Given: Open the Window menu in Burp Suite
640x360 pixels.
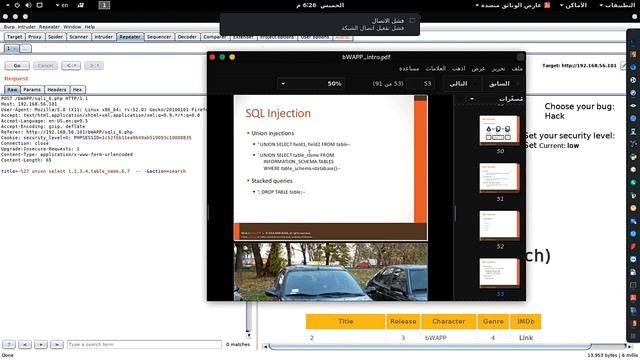Looking at the screenshot, I should [x=72, y=27].
